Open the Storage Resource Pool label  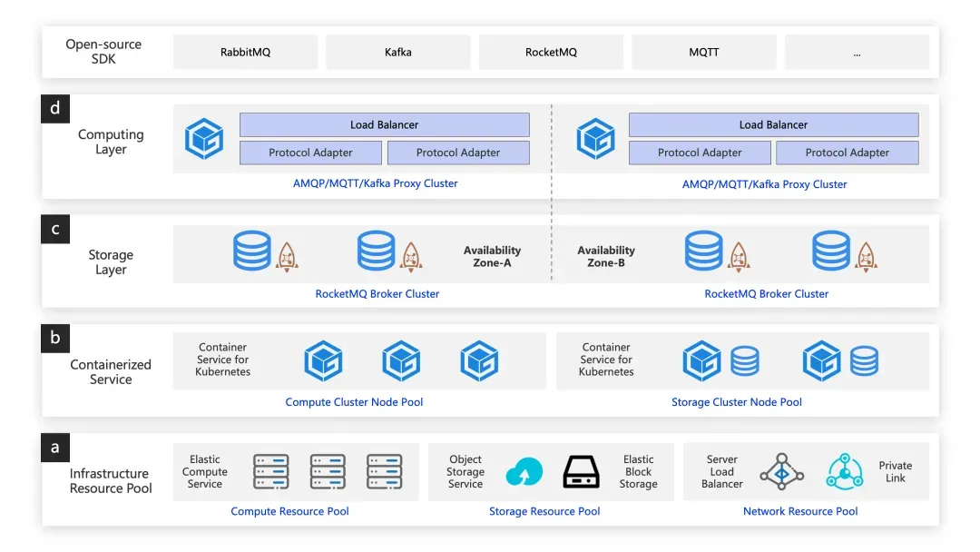point(544,511)
